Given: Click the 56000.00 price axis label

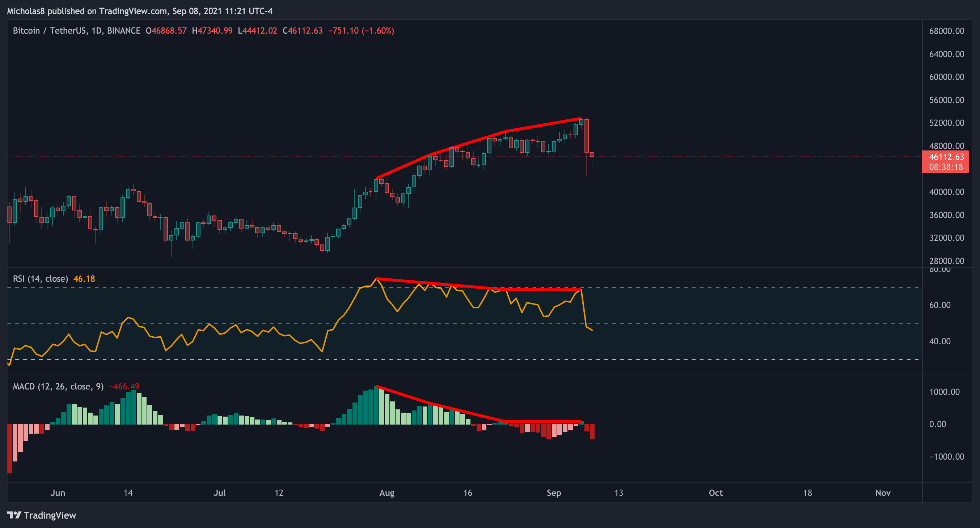Looking at the screenshot, I should [946, 100].
